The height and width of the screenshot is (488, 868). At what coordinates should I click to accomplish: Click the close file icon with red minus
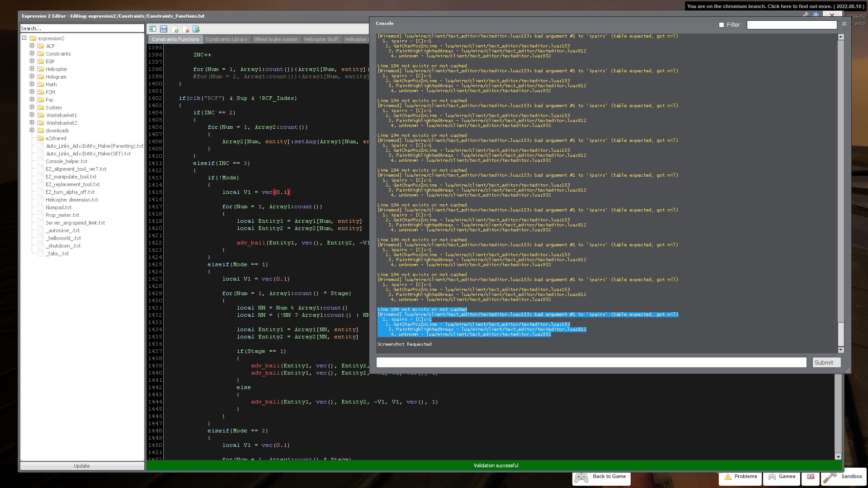[186, 29]
